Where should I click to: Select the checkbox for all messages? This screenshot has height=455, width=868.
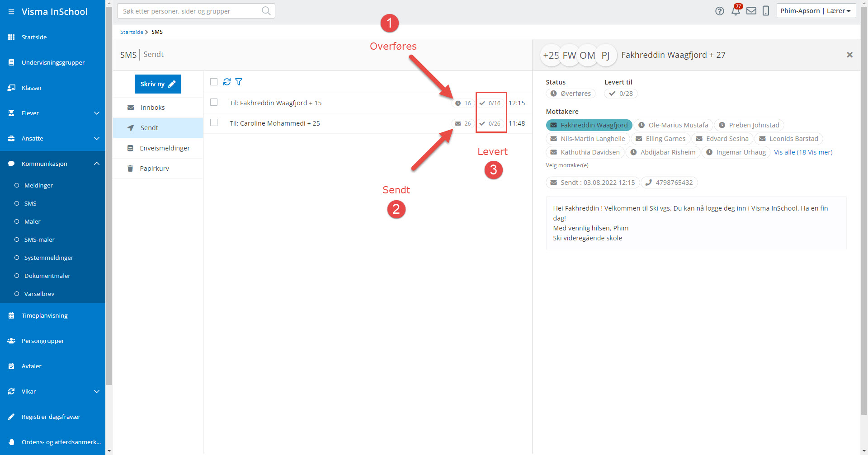click(x=214, y=82)
